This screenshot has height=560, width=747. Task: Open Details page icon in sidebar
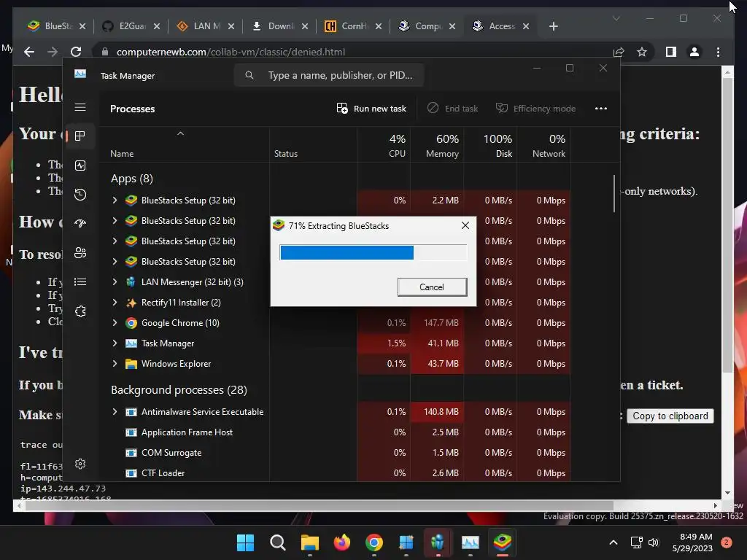(80, 282)
